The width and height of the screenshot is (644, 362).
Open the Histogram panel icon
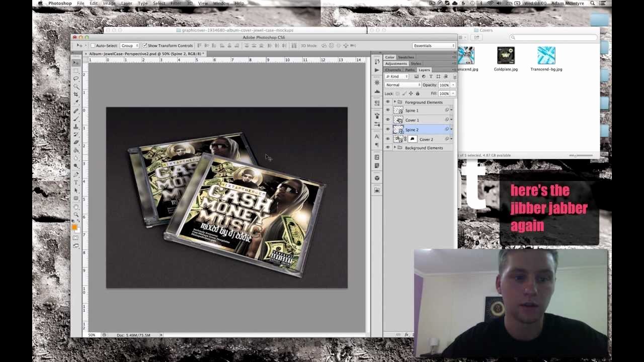(377, 91)
